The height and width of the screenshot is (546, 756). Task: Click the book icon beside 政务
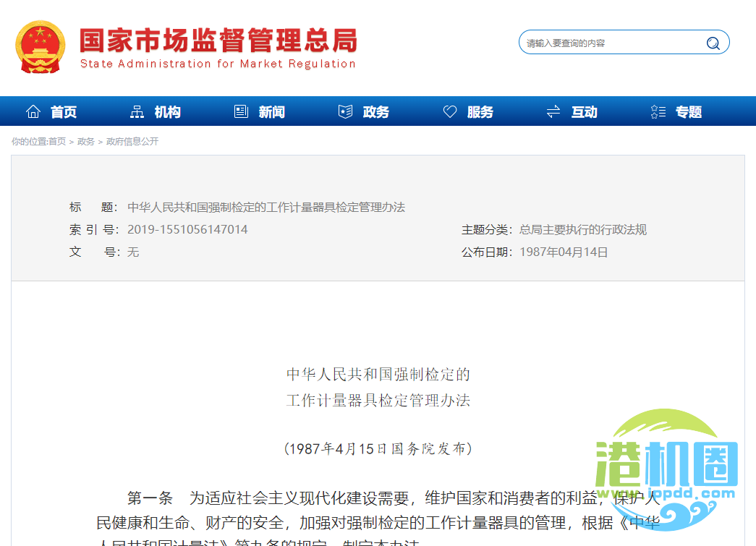(x=345, y=111)
